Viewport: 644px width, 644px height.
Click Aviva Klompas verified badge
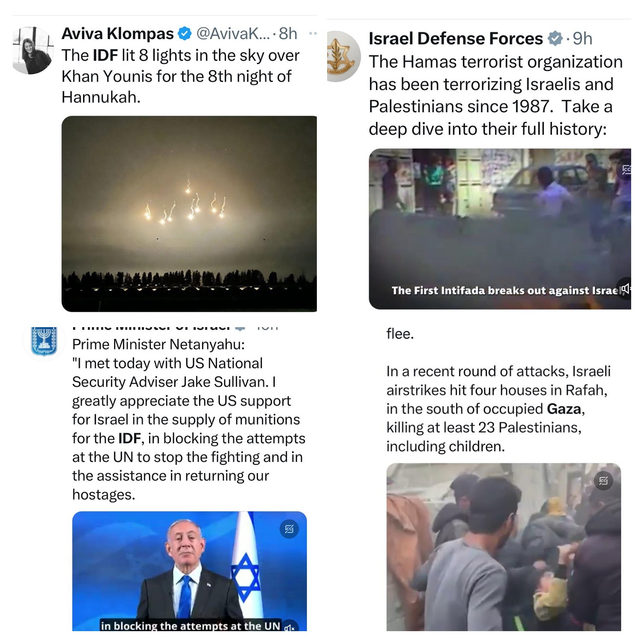tap(185, 33)
